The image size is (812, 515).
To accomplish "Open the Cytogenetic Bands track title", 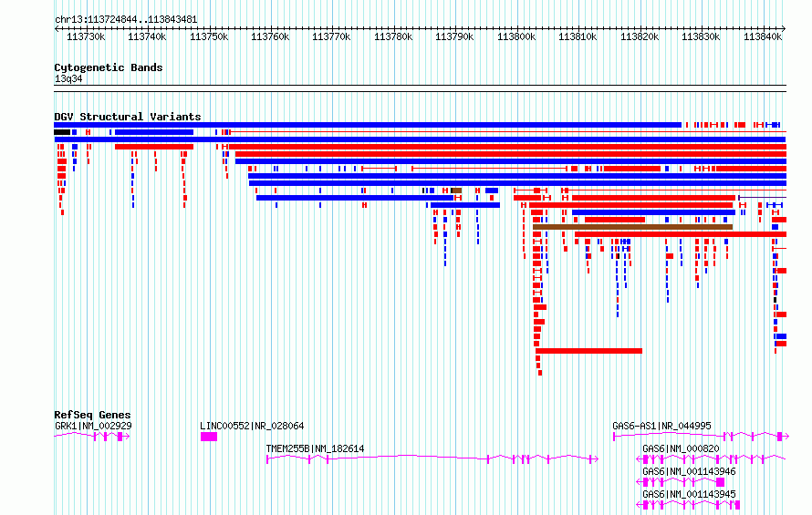I will (109, 67).
